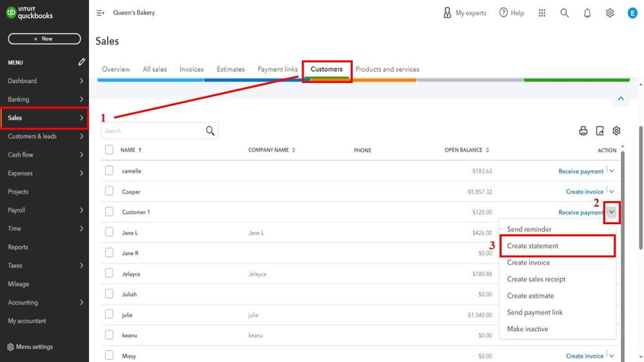Open the top bar search icon
Viewport: 644px width, 362px height.
pyautogui.click(x=565, y=13)
